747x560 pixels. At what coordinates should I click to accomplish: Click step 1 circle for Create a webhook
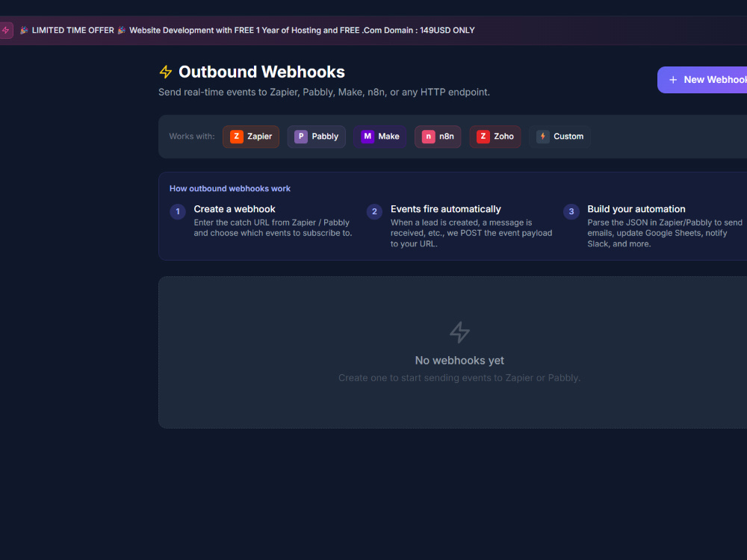click(x=178, y=211)
